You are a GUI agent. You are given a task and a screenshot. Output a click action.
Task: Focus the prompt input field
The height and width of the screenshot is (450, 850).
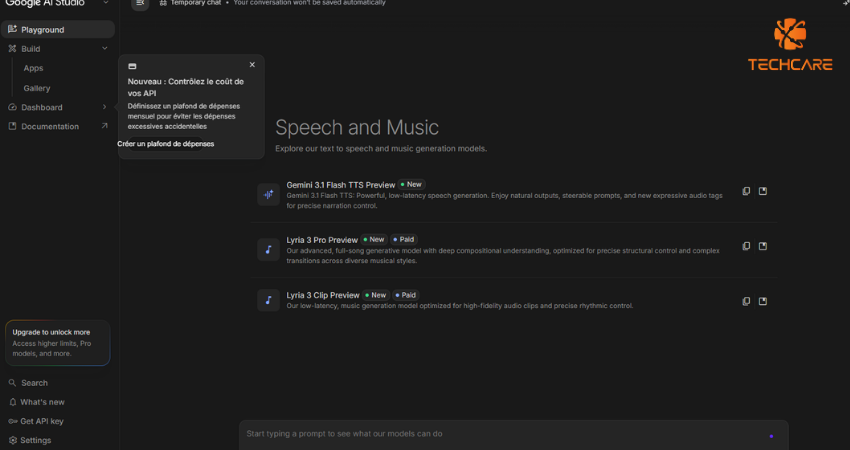(x=513, y=435)
